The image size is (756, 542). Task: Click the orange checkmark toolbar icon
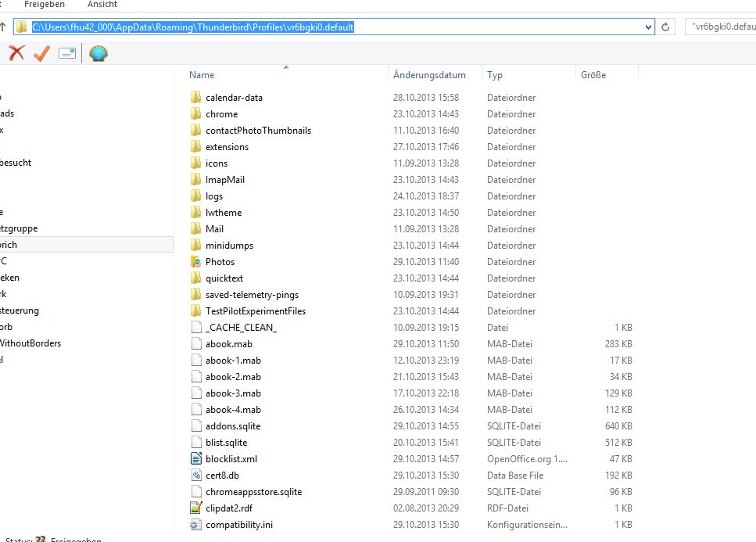tap(42, 53)
